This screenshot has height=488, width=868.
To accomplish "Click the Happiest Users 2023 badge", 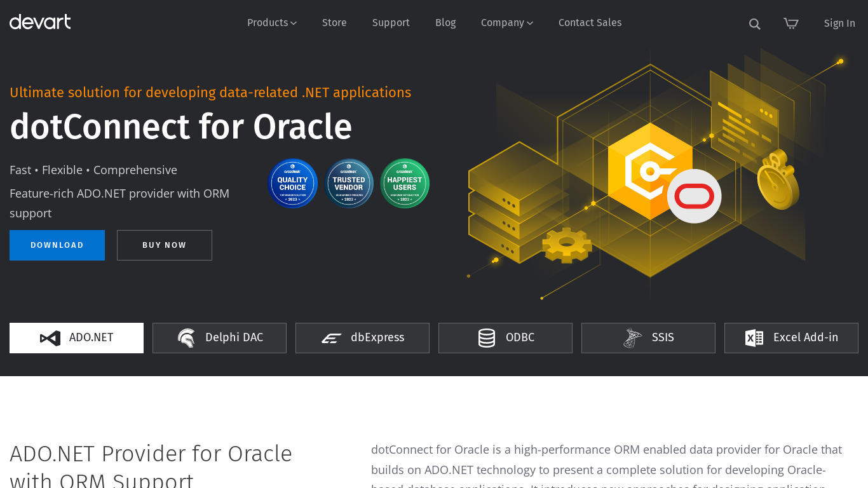I will (405, 183).
